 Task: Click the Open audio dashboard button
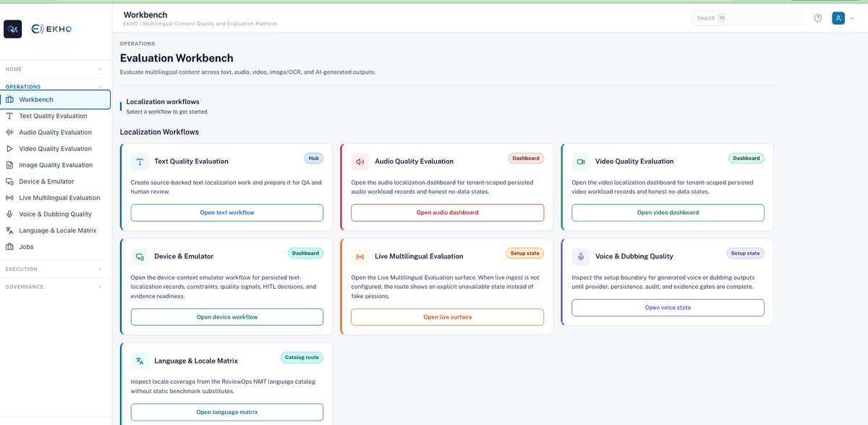[448, 213]
